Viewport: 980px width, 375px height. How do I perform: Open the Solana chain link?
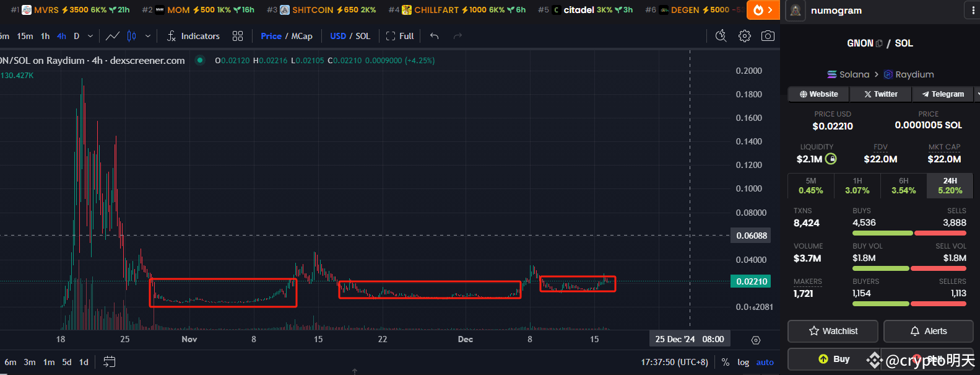[x=848, y=74]
